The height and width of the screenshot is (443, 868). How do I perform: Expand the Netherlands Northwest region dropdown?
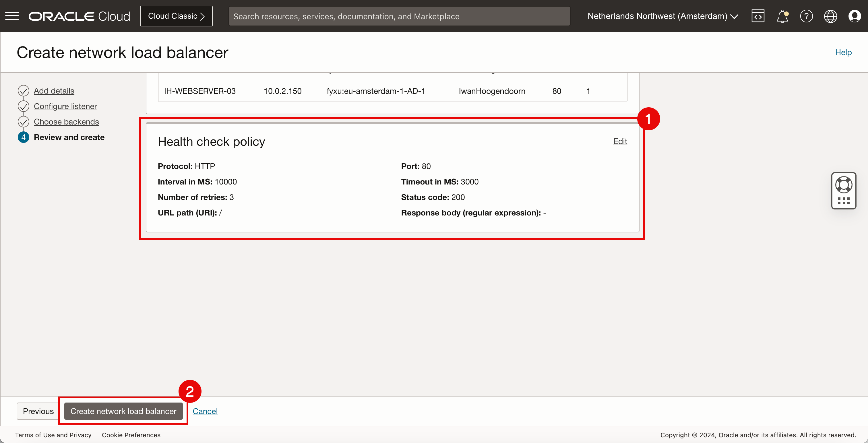pyautogui.click(x=663, y=16)
